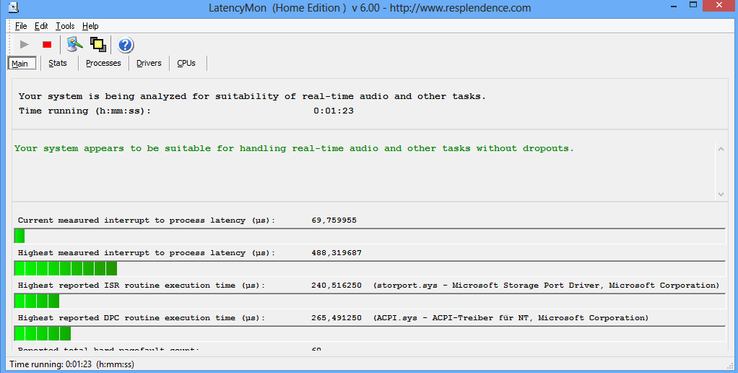Open the Tools menu
The width and height of the screenshot is (738, 373).
pos(65,26)
